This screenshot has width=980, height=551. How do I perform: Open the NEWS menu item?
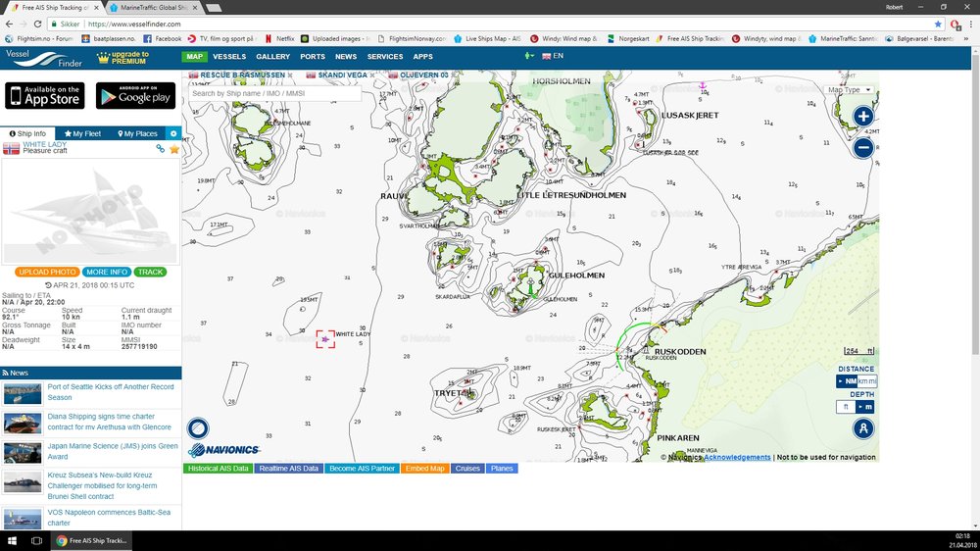[346, 56]
